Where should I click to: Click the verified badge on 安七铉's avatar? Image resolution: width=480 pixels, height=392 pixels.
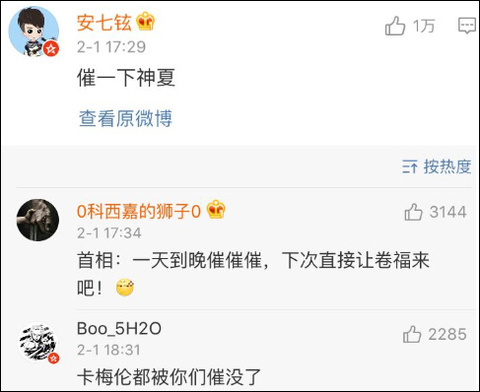(x=51, y=49)
